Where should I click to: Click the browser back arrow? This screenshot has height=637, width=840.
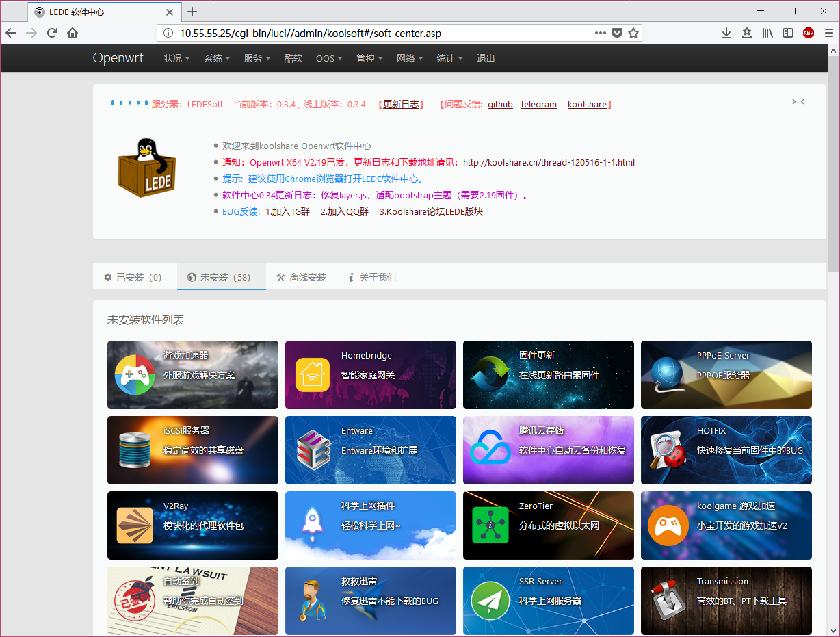[11, 33]
